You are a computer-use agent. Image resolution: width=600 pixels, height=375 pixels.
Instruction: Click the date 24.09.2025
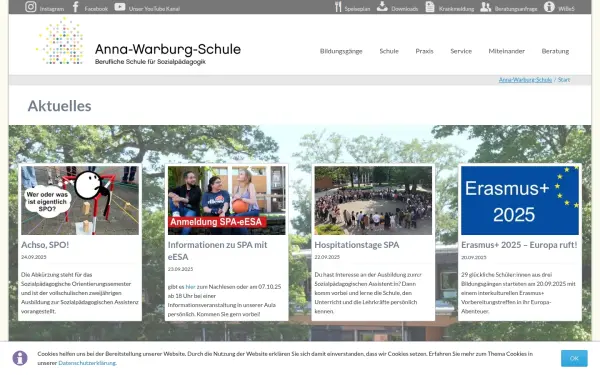click(x=34, y=257)
